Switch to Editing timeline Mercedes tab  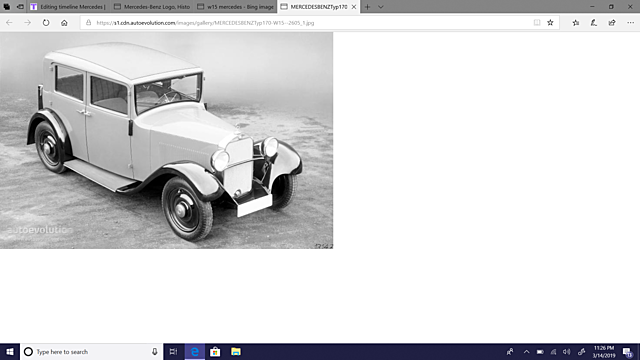(x=69, y=7)
